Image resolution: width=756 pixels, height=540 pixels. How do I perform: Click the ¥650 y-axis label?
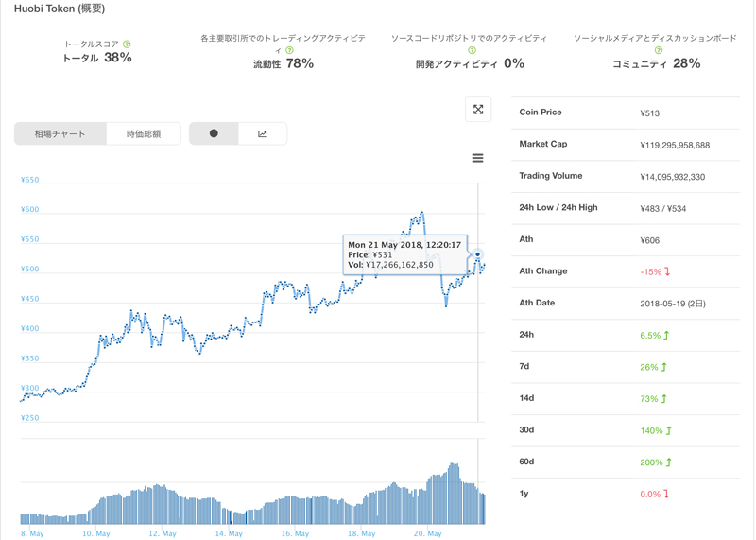[30, 180]
